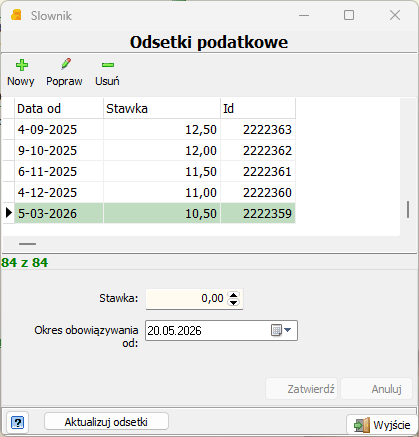The image size is (419, 437).
Task: Click the Slownik app icon in title bar
Action: tap(16, 15)
